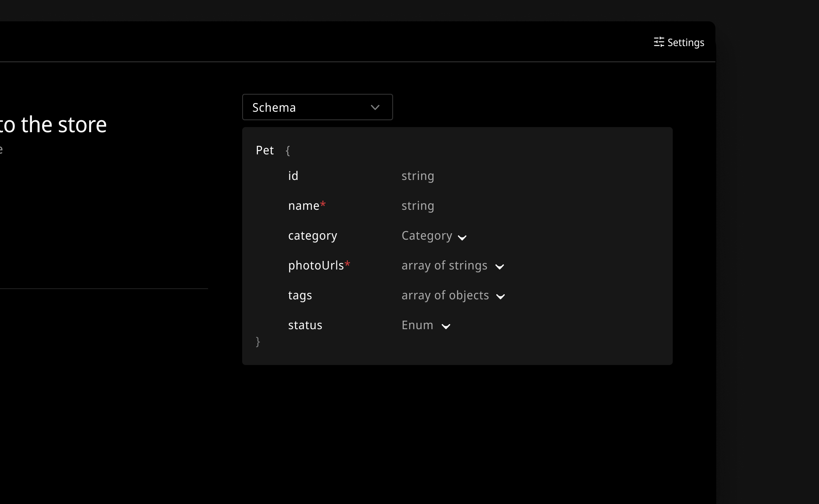Click the Pet object label

[264, 150]
